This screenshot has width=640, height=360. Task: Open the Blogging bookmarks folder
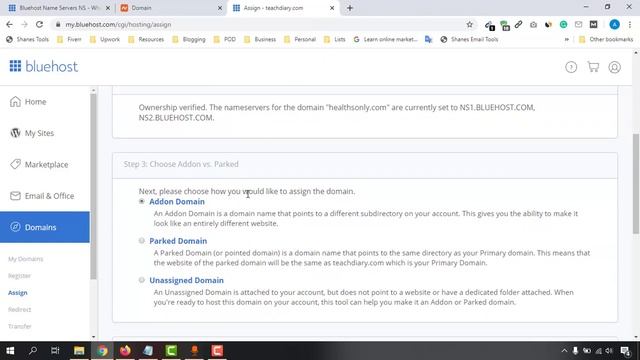click(x=189, y=39)
